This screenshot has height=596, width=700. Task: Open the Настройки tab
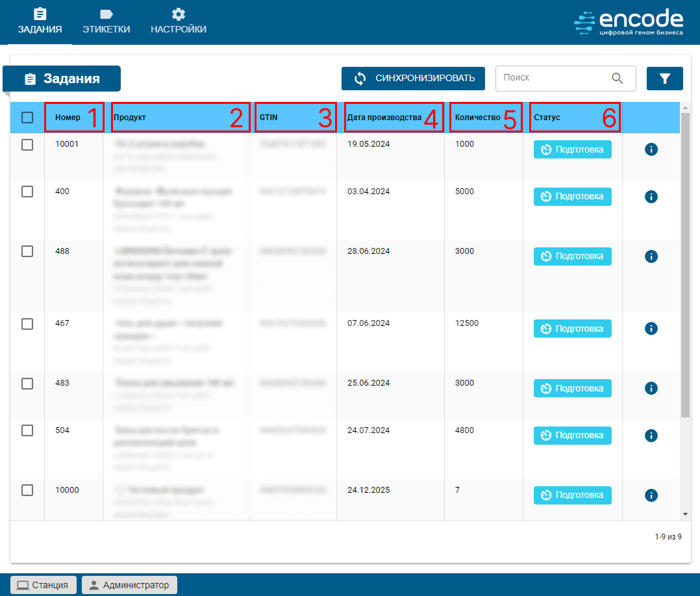click(x=179, y=21)
